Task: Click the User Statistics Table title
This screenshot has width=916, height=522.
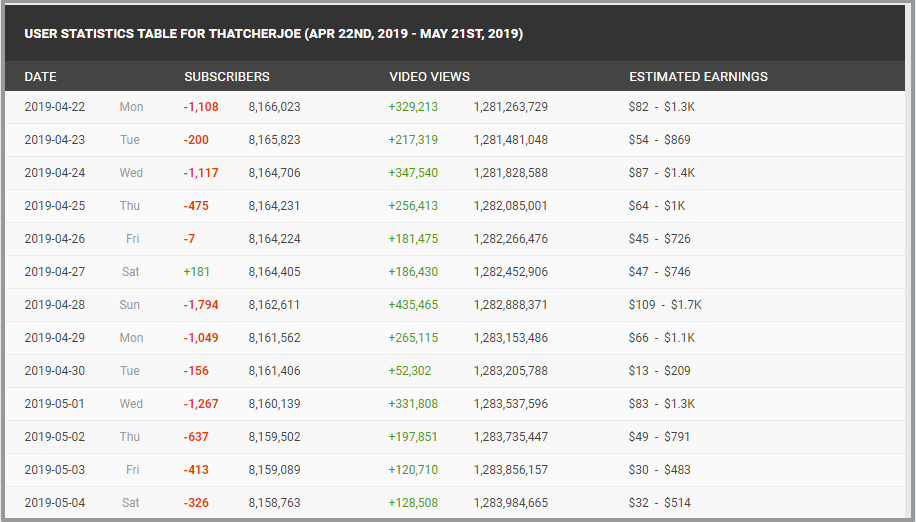Action: click(273, 33)
